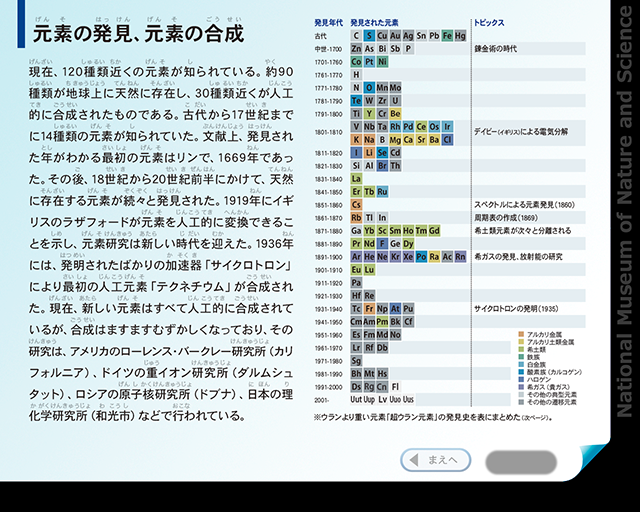640x512 pixels.
Task: Click the Co element cell
Action: (x=356, y=62)
